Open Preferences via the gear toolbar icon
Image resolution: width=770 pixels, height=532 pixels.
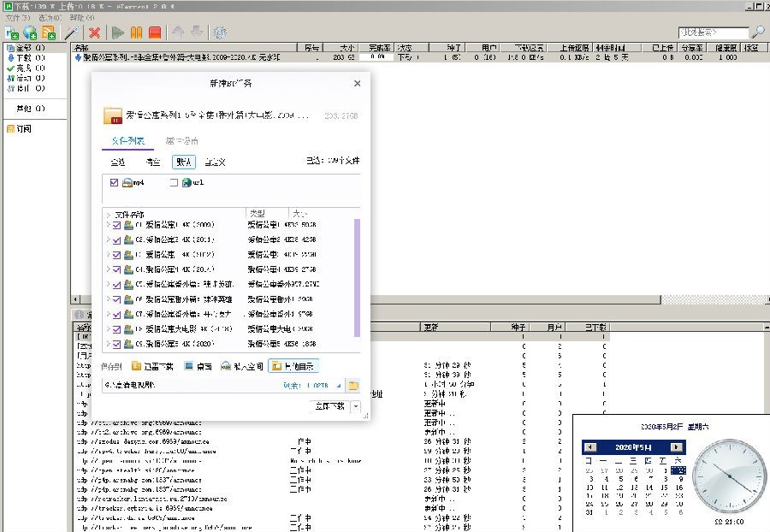coord(220,33)
